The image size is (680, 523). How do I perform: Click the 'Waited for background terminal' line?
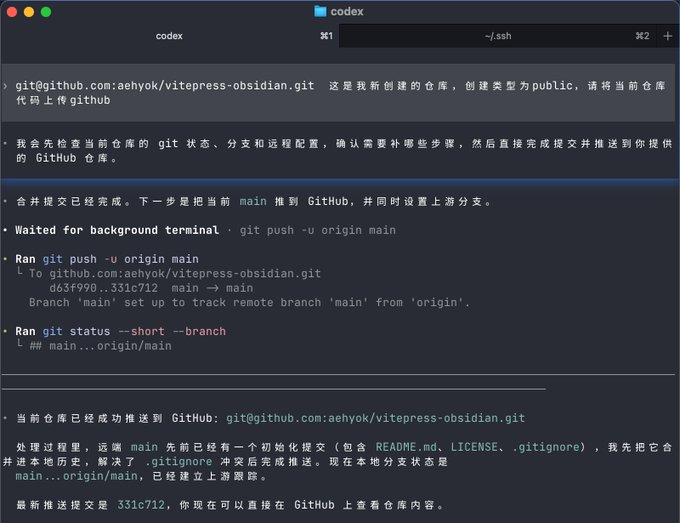pyautogui.click(x=116, y=230)
